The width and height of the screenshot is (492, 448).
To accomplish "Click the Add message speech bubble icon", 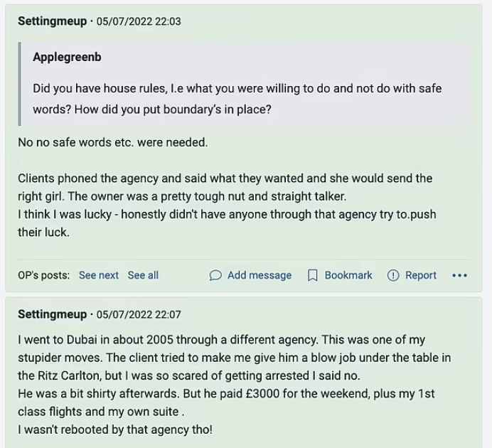I will [215, 276].
